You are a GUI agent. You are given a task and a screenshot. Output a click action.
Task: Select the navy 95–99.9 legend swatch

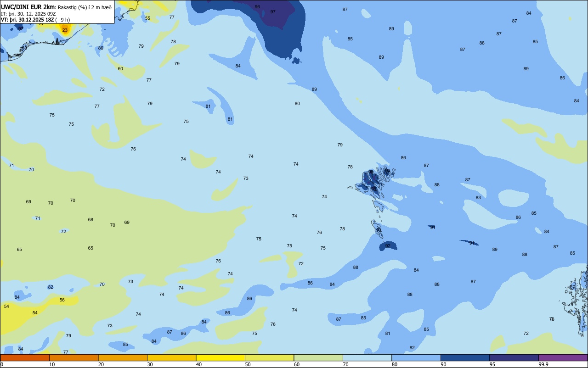click(x=514, y=358)
